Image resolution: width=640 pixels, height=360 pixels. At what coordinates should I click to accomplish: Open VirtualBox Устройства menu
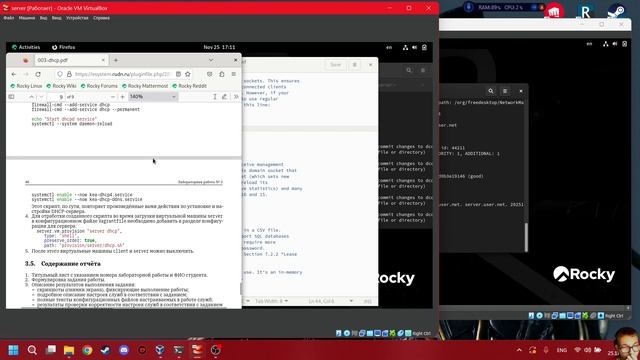77,18
